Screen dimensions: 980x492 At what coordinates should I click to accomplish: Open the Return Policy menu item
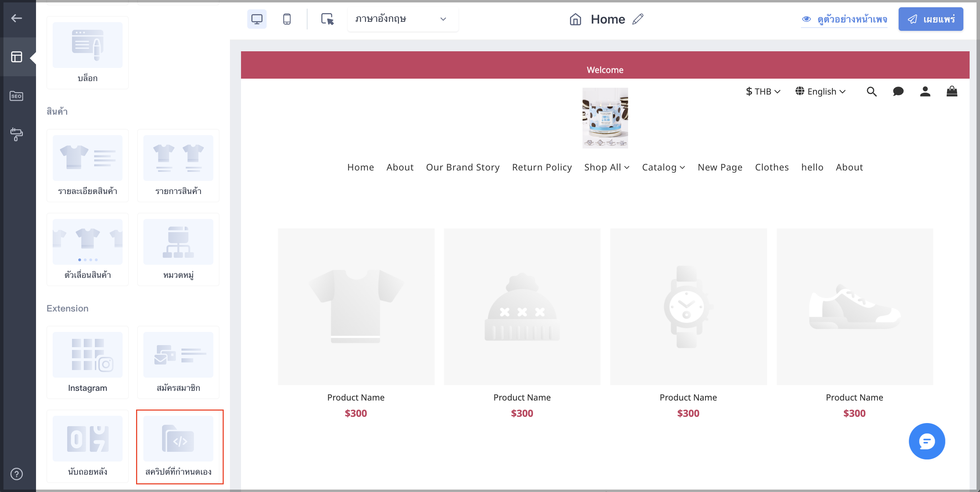tap(542, 167)
